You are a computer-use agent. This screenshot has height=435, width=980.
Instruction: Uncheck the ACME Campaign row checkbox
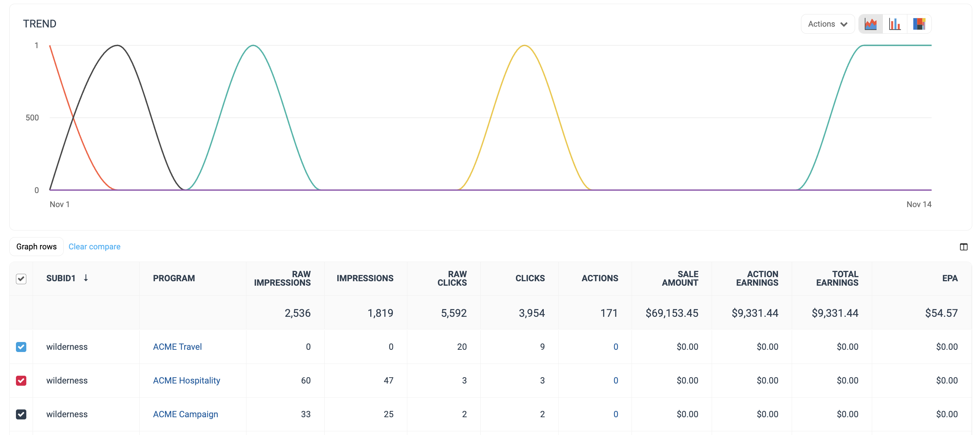[21, 414]
